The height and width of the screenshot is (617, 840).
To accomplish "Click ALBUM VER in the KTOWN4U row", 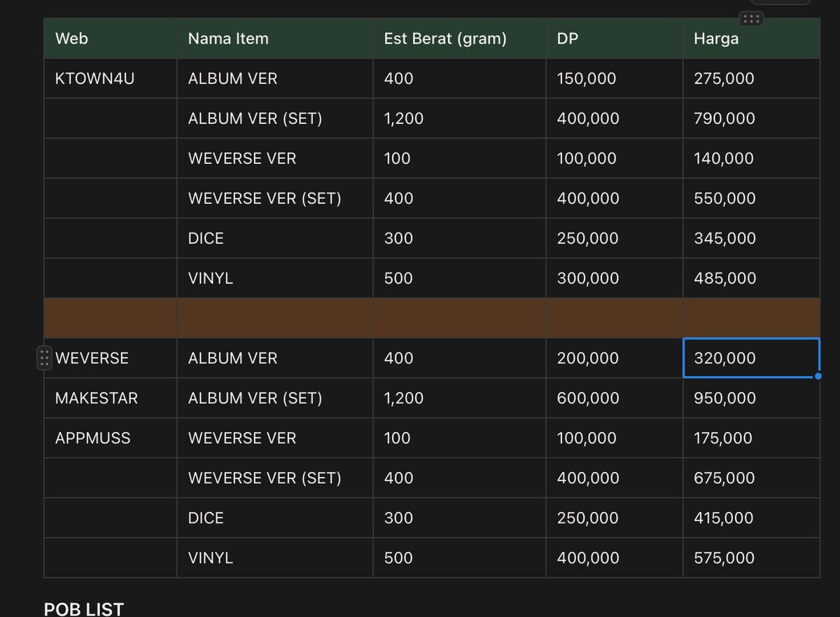I will point(275,78).
